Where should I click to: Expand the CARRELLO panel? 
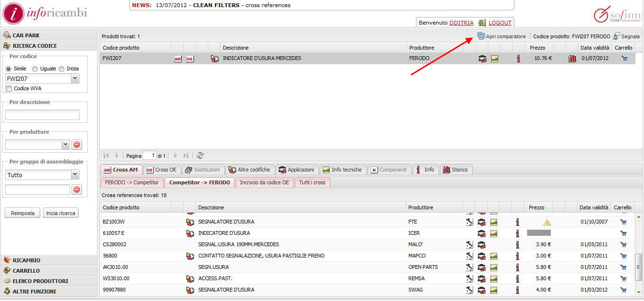49,271
